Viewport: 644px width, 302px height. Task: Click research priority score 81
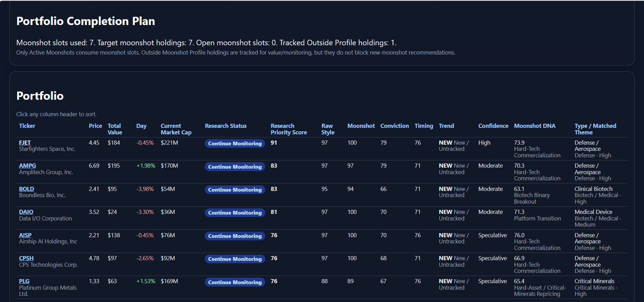click(274, 212)
